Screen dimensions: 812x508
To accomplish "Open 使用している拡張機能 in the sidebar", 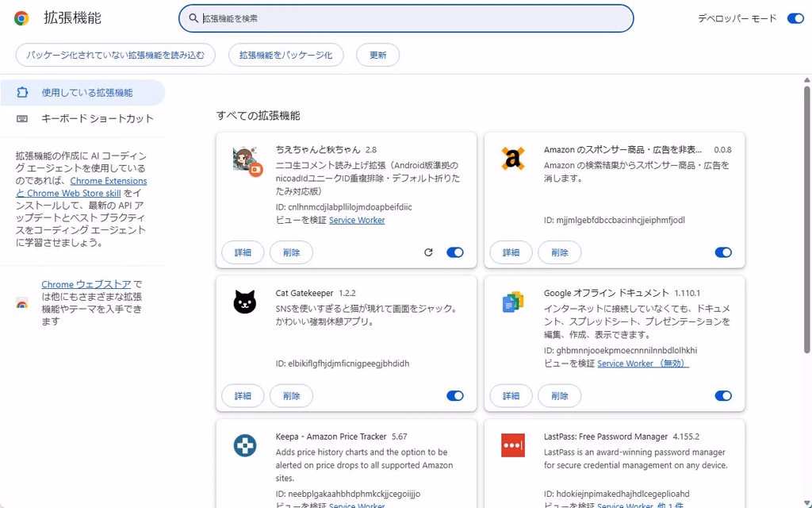I will [82, 93].
